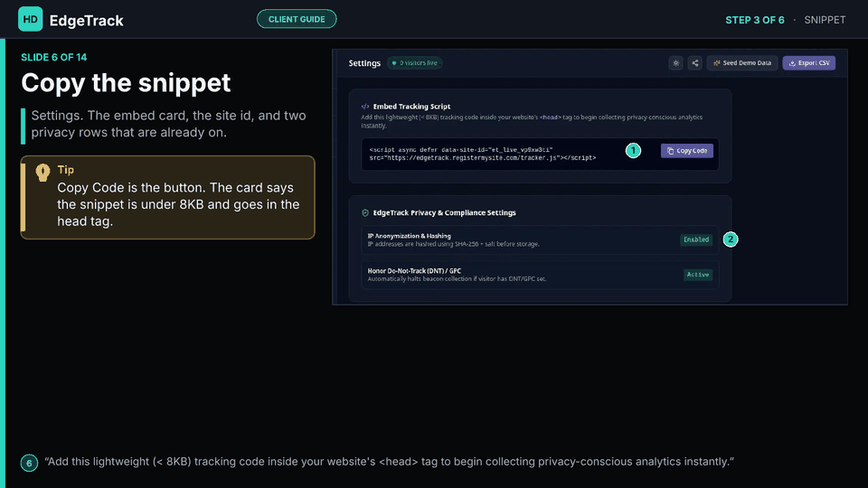Toggle the theme sun icon in Settings header
The width and height of the screenshot is (868, 488).
(676, 63)
